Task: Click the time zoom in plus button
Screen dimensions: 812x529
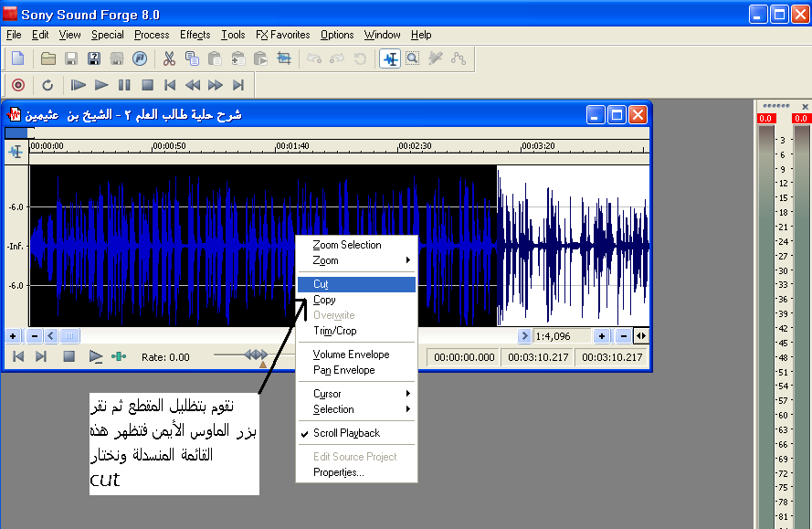Action: pos(601,336)
